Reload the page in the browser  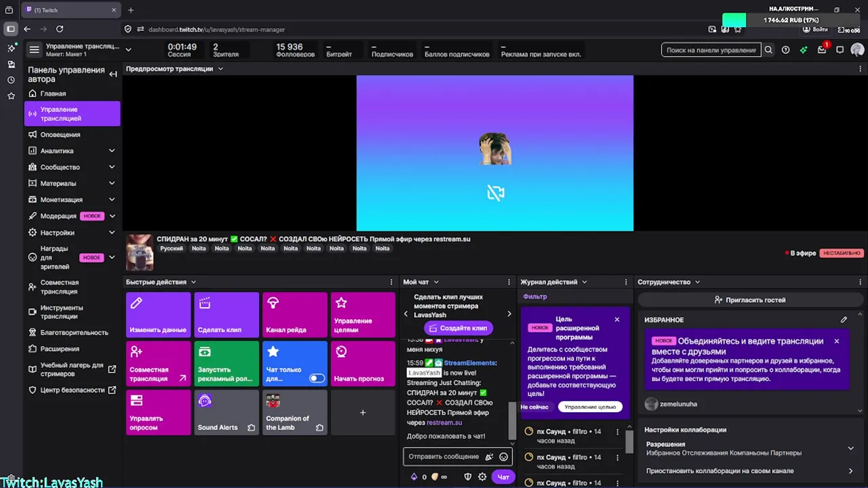60,29
